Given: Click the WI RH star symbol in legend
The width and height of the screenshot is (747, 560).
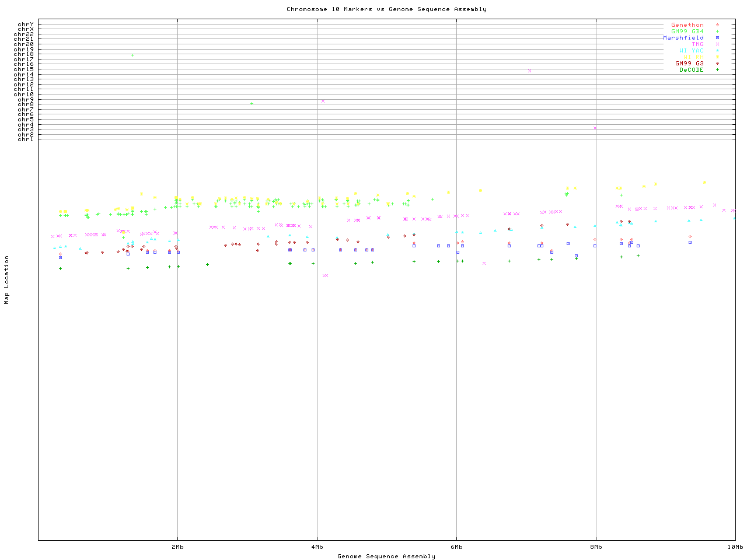Looking at the screenshot, I should coord(717,57).
